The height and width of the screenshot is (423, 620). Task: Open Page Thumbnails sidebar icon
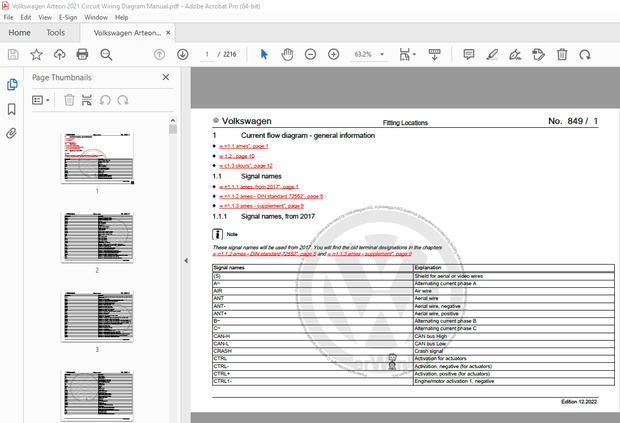[12, 84]
